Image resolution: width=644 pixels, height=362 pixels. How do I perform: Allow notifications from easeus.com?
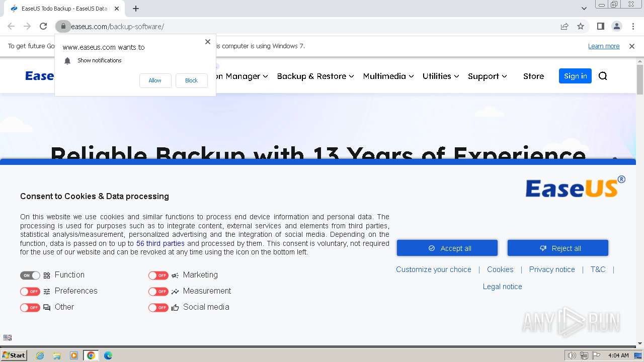coord(155,80)
